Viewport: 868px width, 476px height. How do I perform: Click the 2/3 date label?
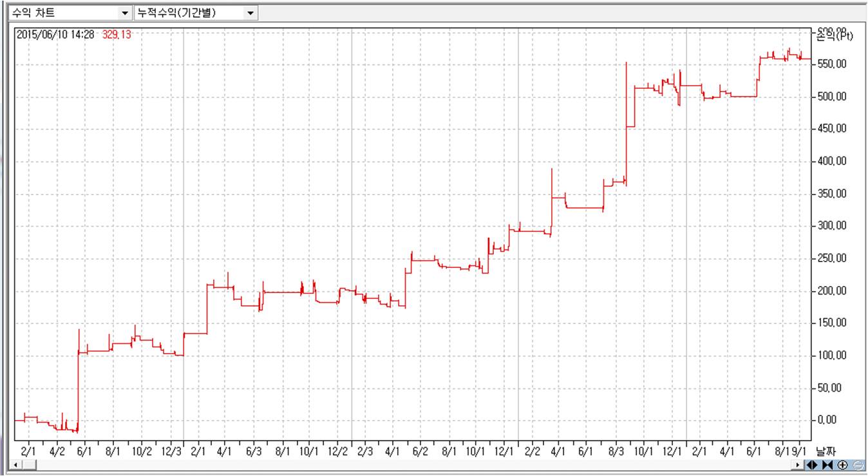click(x=365, y=451)
